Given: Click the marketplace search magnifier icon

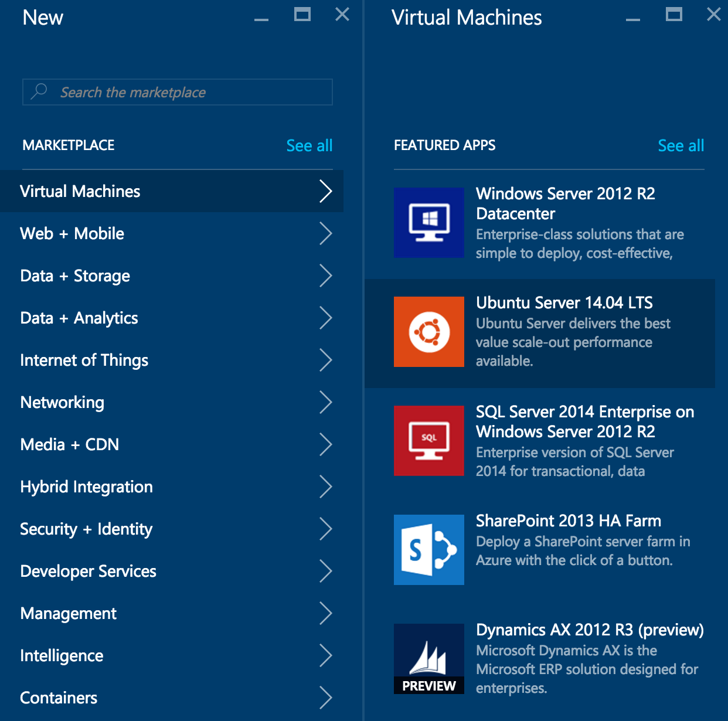Looking at the screenshot, I should point(39,91).
